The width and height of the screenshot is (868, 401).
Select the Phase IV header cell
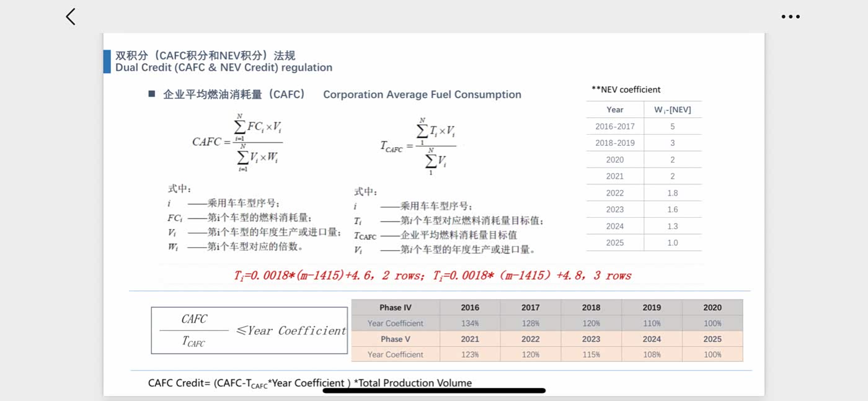395,307
